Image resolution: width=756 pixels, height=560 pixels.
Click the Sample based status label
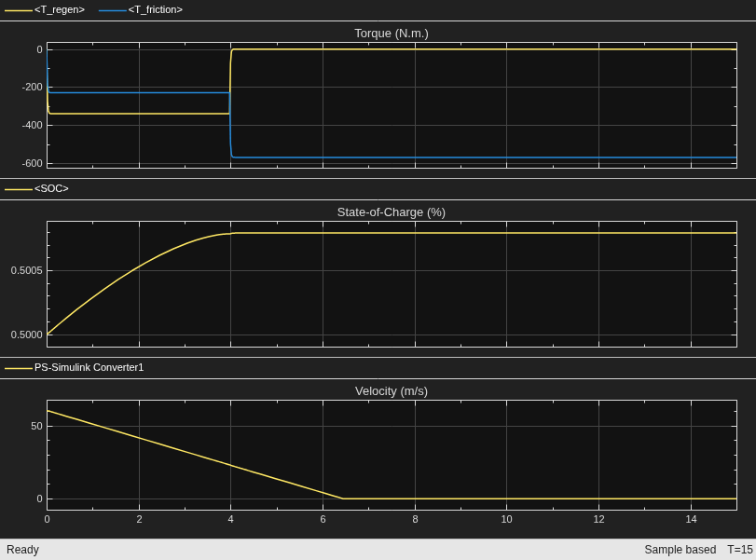[680, 550]
